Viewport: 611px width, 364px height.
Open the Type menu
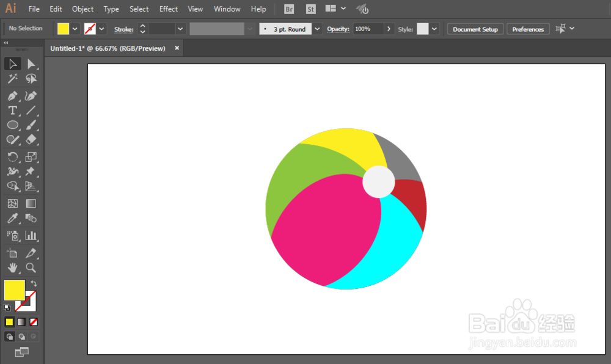click(111, 9)
